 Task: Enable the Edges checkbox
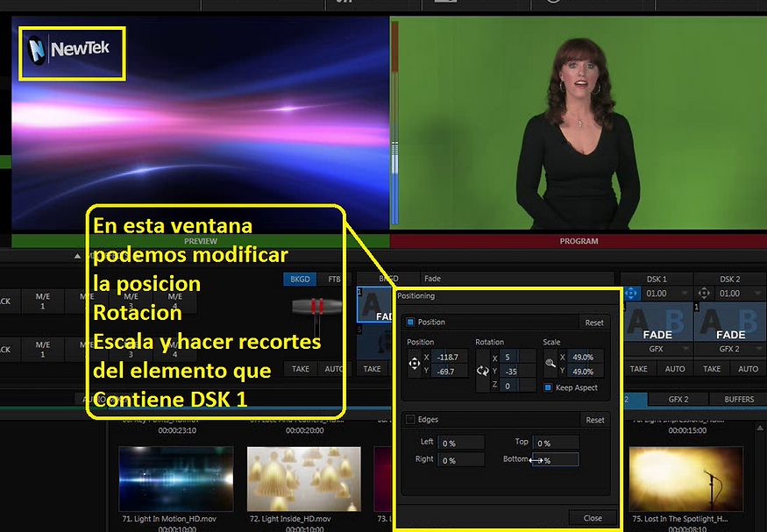pos(410,419)
